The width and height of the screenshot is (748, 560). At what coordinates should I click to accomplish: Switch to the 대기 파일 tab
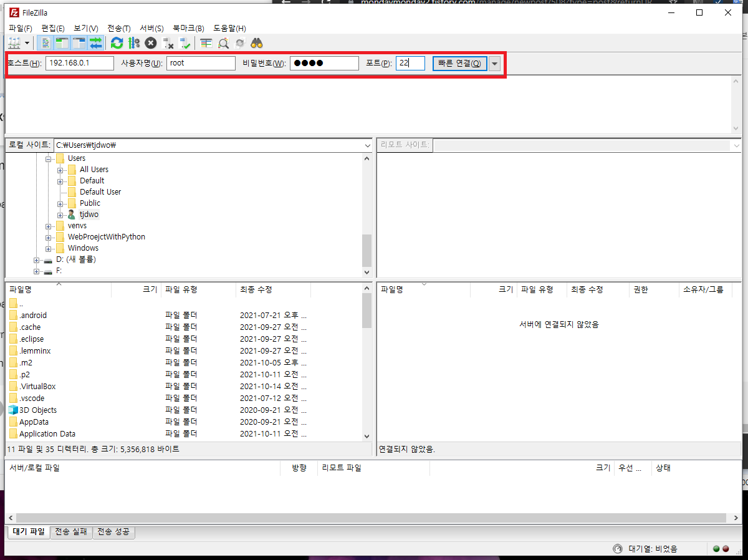click(29, 532)
